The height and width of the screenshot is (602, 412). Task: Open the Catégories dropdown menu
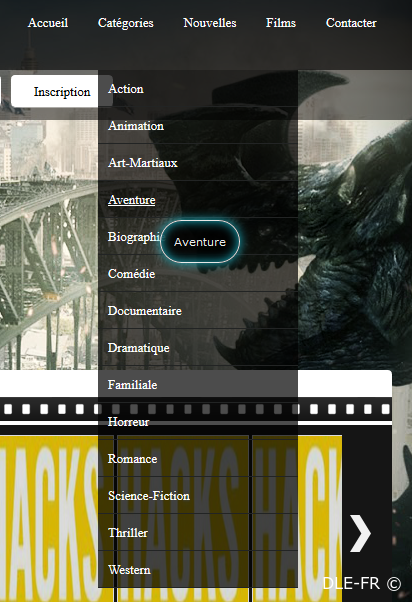click(x=126, y=23)
